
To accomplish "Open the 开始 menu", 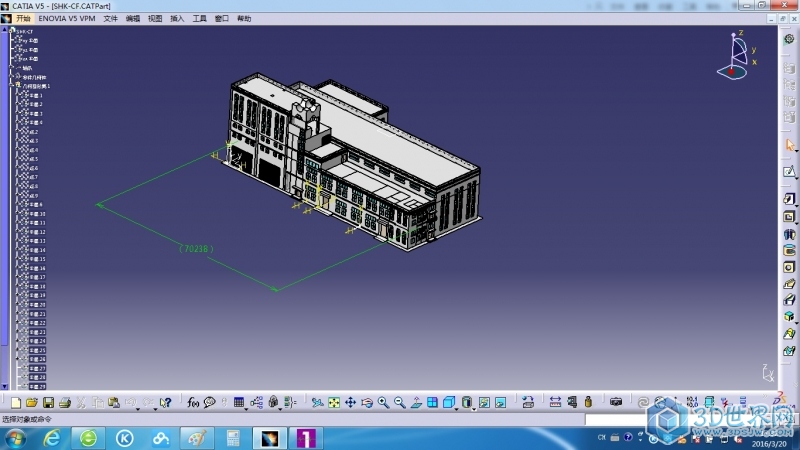I will (23, 18).
